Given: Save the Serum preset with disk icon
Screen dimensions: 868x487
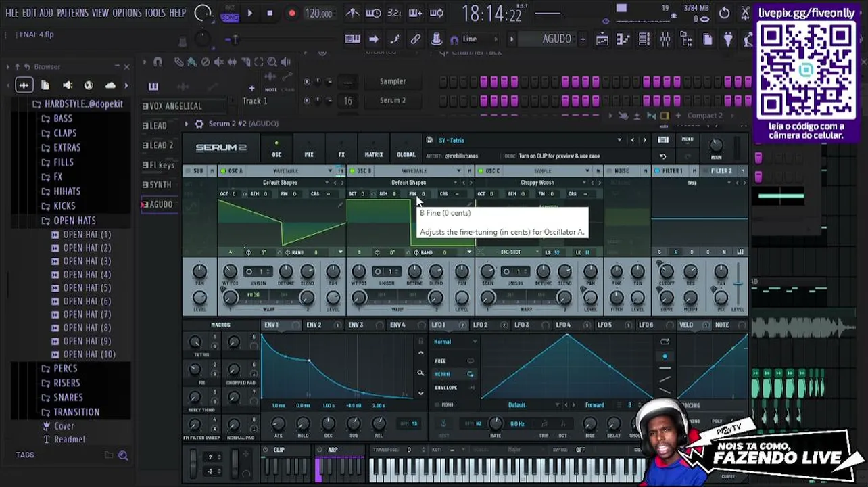Looking at the screenshot, I should 429,140.
